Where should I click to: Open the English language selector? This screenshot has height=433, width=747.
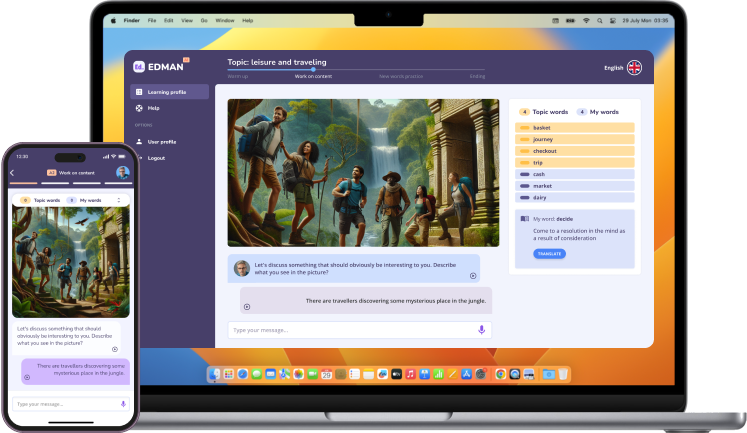click(x=613, y=68)
